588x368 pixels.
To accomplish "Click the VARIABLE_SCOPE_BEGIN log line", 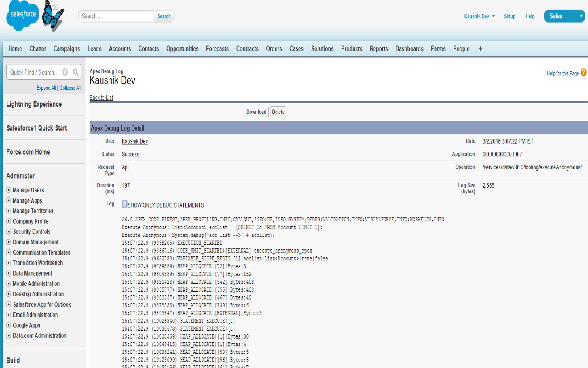I will 225,259.
